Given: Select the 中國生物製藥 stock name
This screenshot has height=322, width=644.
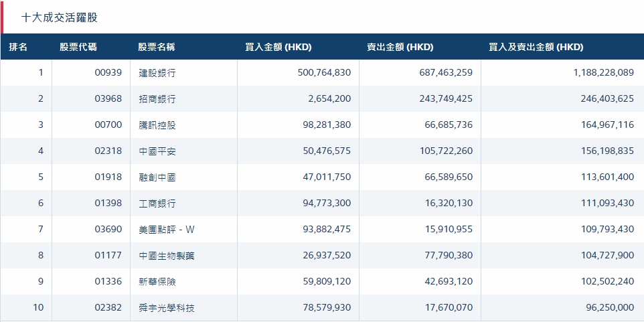Looking at the screenshot, I should [x=167, y=255].
